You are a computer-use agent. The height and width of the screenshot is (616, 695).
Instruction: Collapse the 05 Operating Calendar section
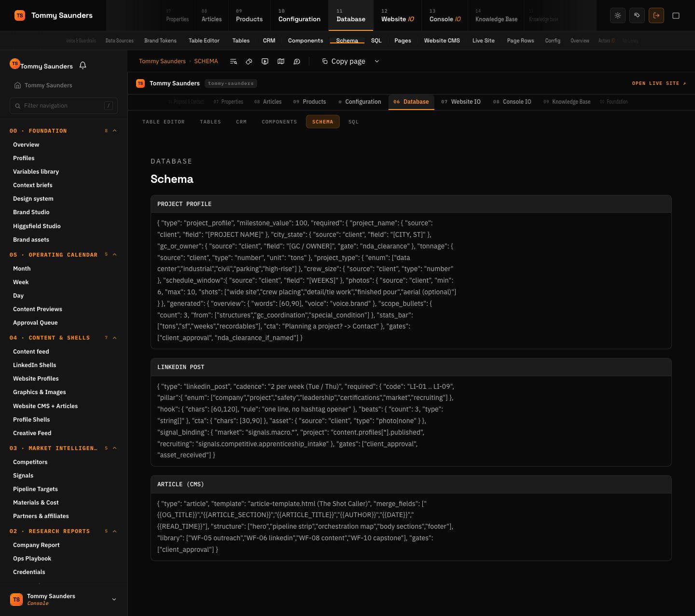pos(114,255)
